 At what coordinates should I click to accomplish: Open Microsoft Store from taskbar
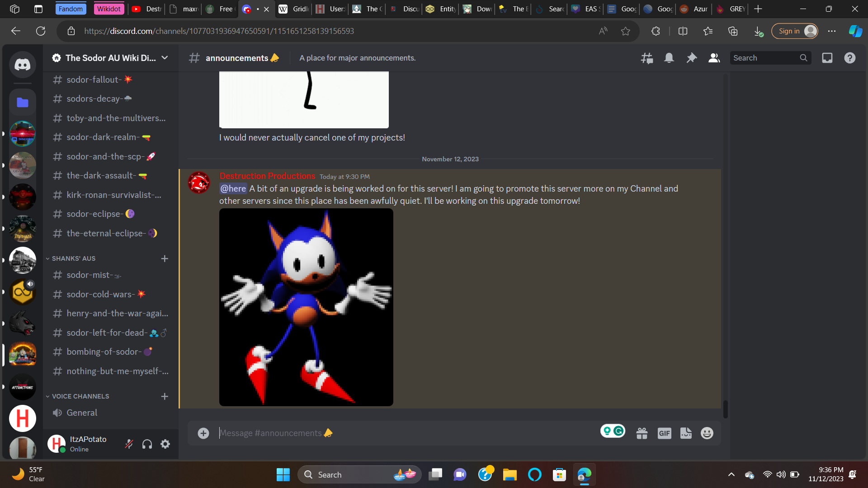pyautogui.click(x=559, y=474)
